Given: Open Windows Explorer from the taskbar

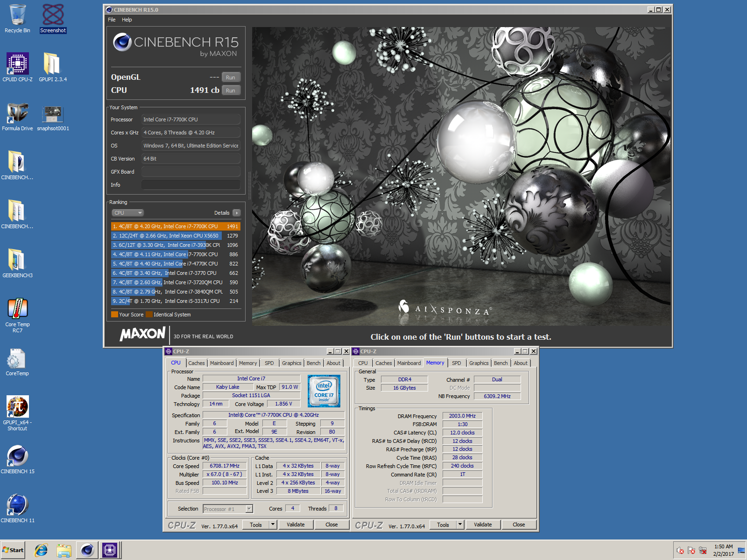Looking at the screenshot, I should click(64, 550).
